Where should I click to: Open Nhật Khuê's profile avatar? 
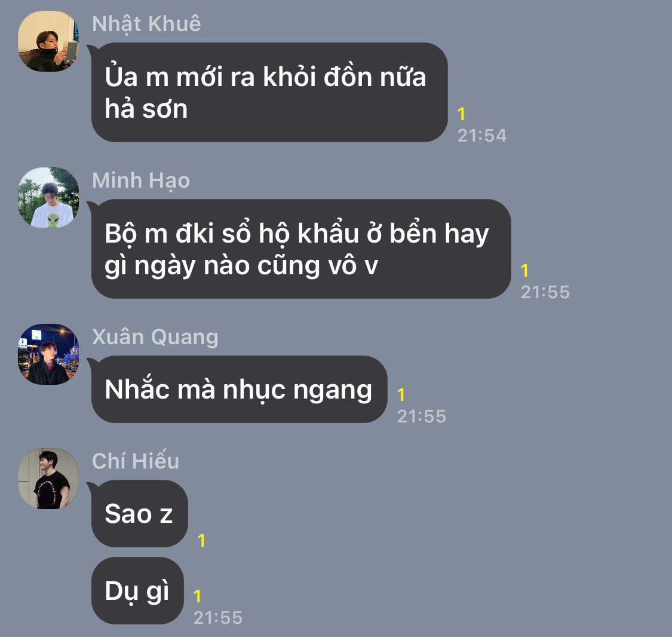[x=48, y=41]
